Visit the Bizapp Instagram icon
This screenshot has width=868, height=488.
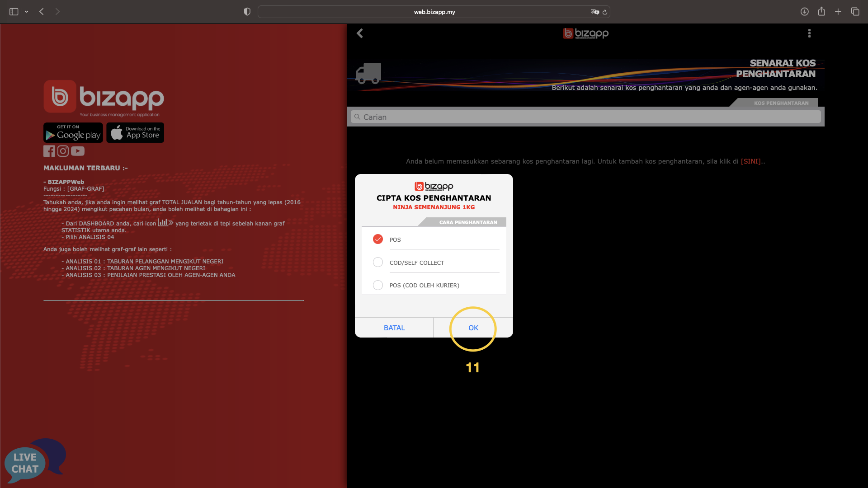pos(63,151)
